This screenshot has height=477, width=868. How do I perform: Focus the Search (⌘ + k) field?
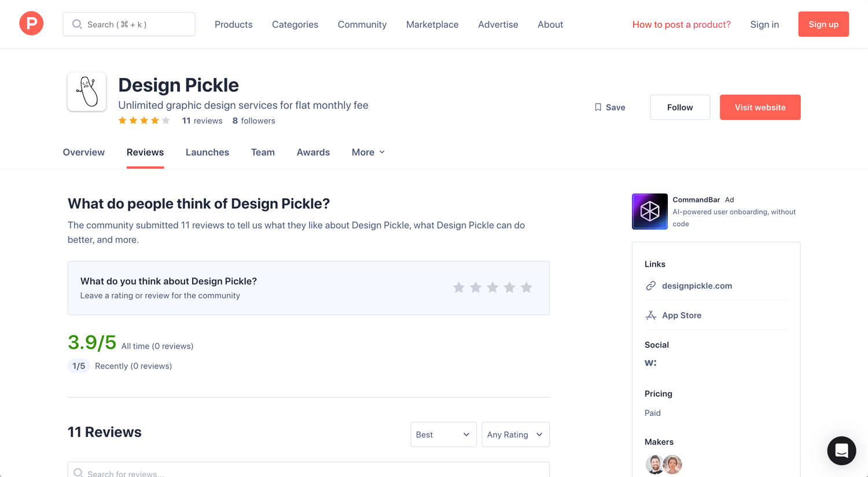click(129, 24)
